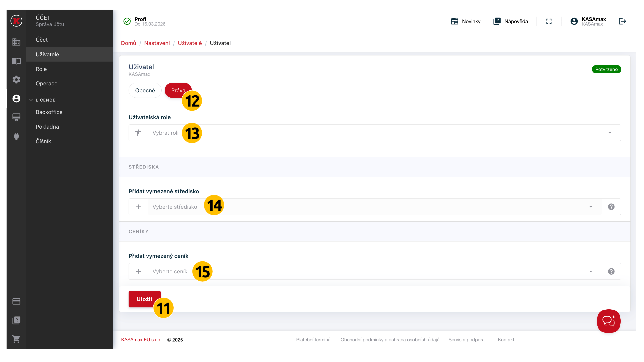Go to Nastavení breadcrumb link
Image resolution: width=644 pixels, height=362 pixels.
tap(157, 43)
